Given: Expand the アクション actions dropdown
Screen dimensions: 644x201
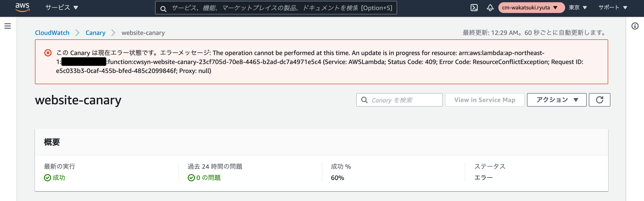Looking at the screenshot, I should (x=557, y=100).
